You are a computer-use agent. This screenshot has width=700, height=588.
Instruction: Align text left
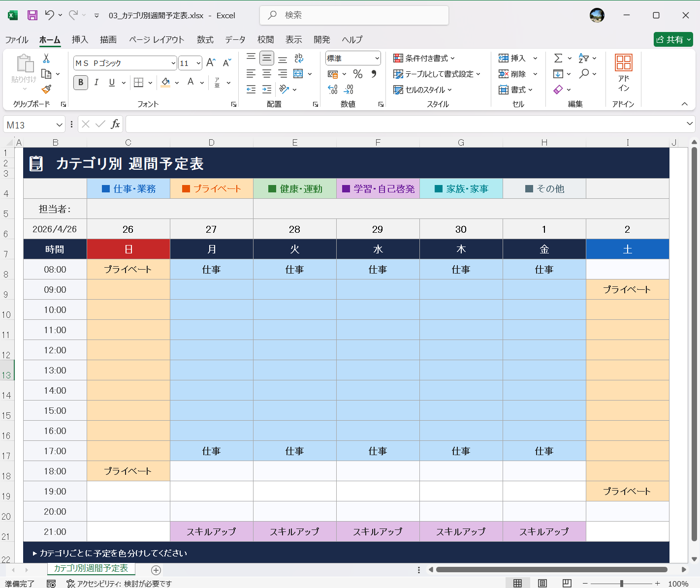tap(251, 74)
